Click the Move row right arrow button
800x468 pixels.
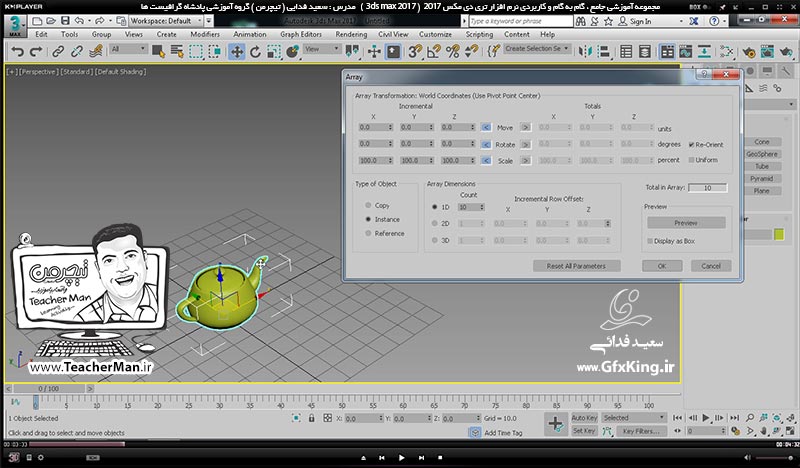[x=526, y=128]
